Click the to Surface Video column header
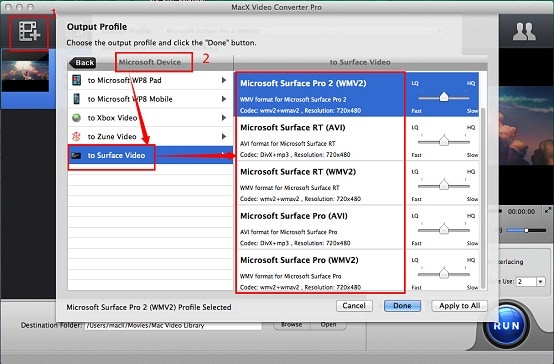This screenshot has height=364, width=554. coord(360,62)
